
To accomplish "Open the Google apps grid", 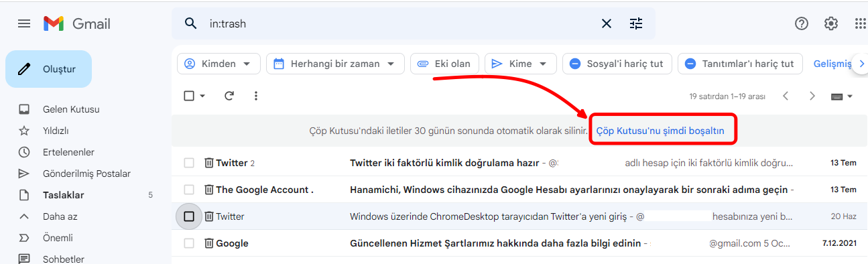I will 861,23.
